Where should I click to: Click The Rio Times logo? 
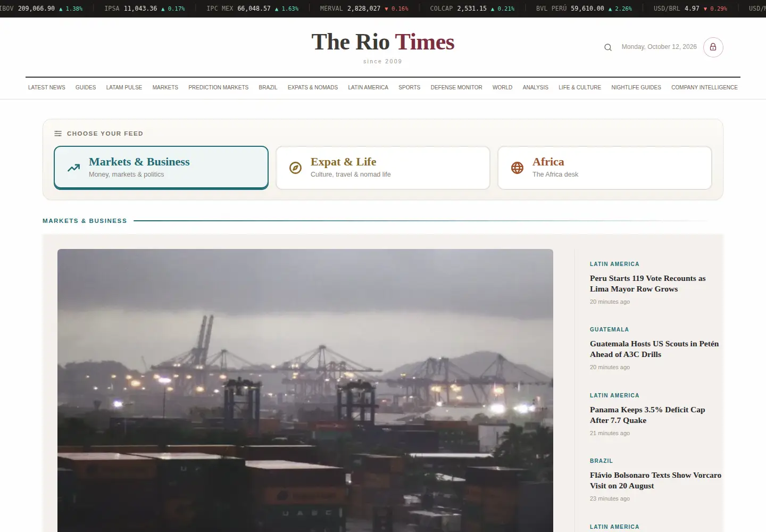pyautogui.click(x=383, y=42)
